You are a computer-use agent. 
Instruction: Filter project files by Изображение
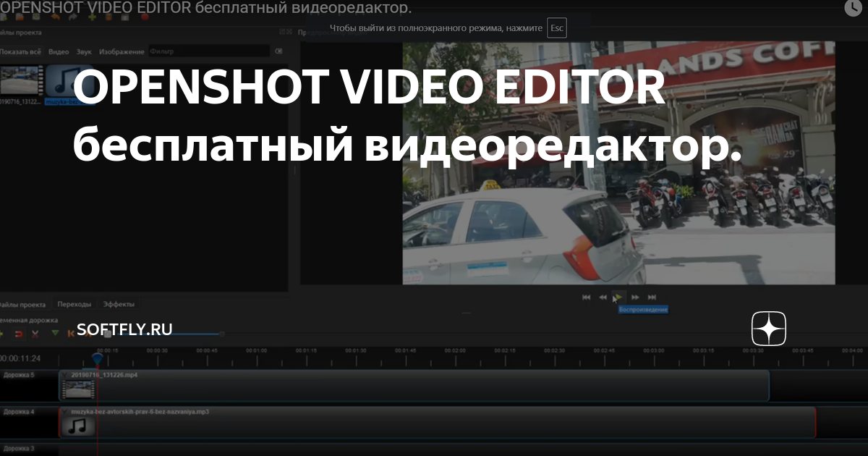pos(122,52)
